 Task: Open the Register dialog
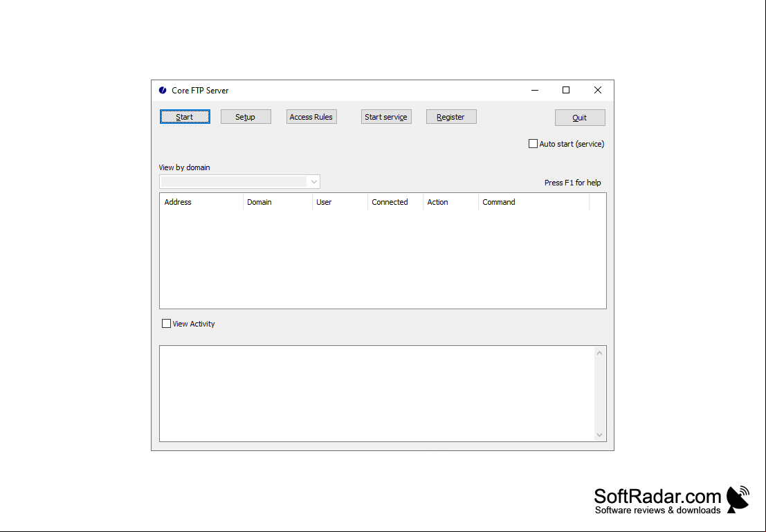pyautogui.click(x=451, y=117)
